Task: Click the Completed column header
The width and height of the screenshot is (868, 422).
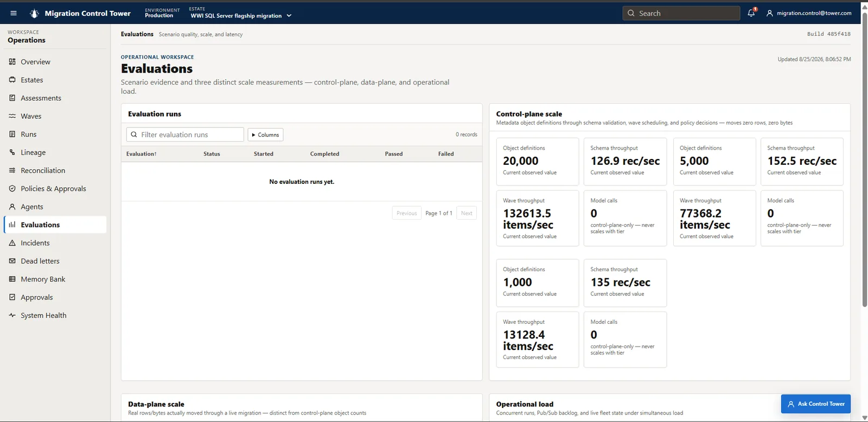Action: pyautogui.click(x=324, y=154)
